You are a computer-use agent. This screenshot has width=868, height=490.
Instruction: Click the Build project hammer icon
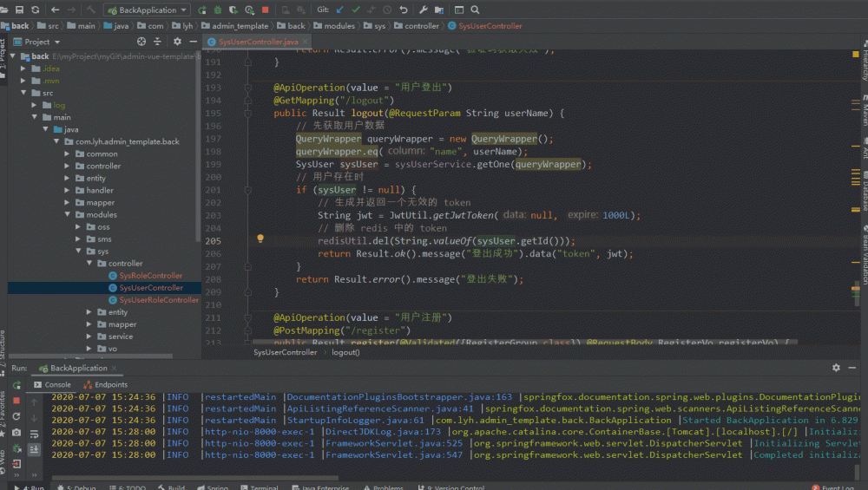[91, 10]
